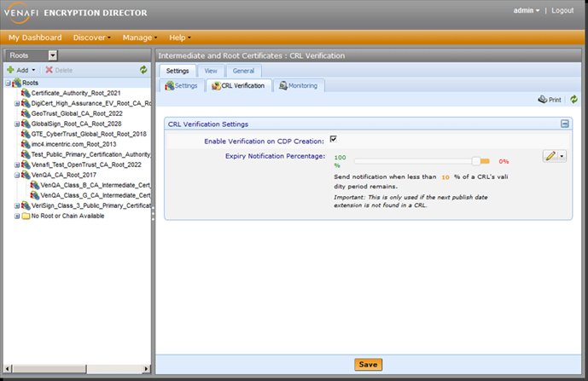
Task: Expand No Root or Chain Available node
Action: tap(17, 216)
